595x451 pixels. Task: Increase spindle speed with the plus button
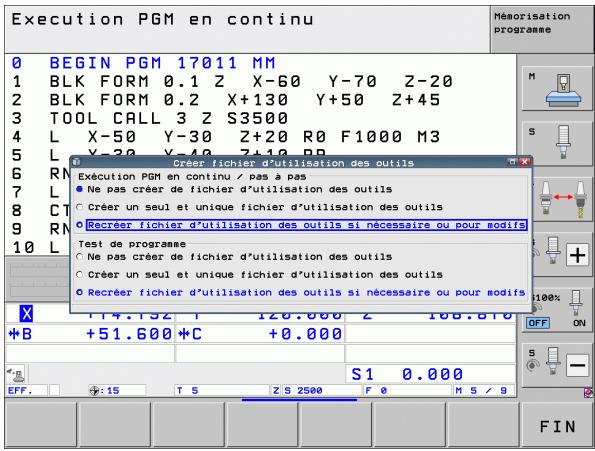[577, 255]
